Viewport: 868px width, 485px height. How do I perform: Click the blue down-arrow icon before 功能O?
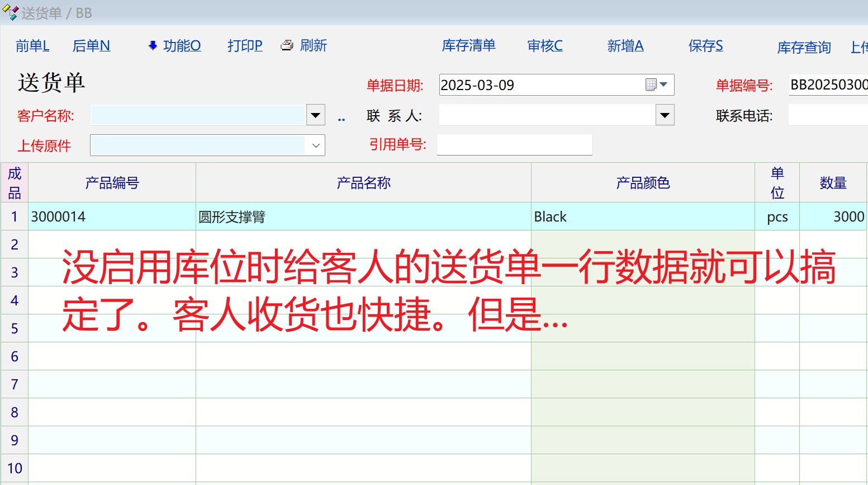tap(153, 46)
